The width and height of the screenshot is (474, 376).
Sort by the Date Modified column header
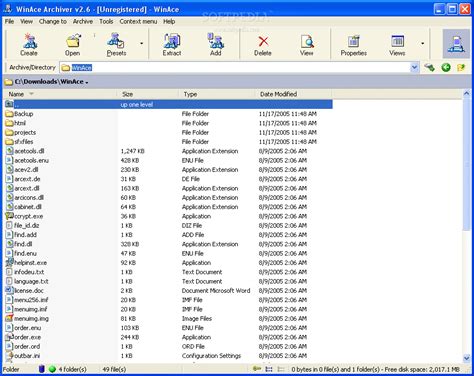(x=294, y=94)
